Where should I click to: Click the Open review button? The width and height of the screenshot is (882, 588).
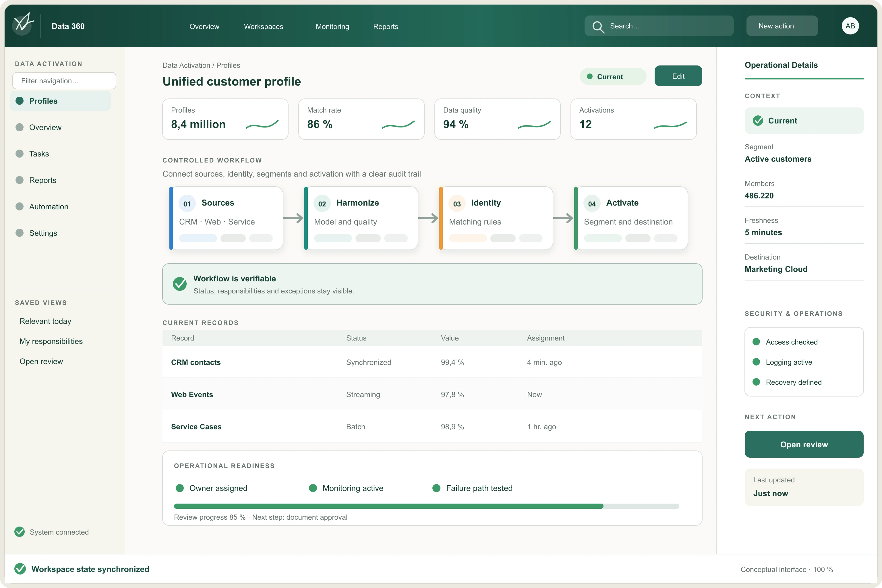pyautogui.click(x=804, y=444)
